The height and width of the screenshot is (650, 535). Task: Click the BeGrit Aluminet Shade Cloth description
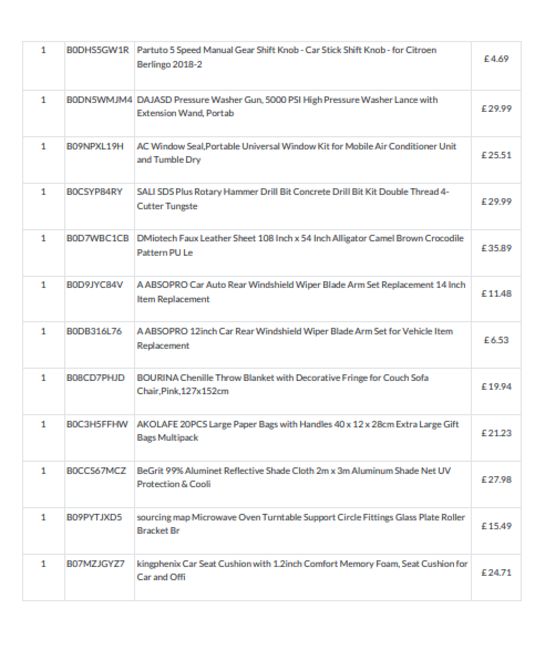point(294,477)
